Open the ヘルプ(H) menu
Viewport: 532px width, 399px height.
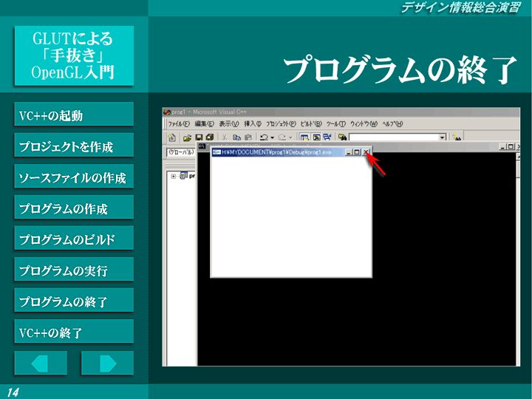pyautogui.click(x=392, y=124)
